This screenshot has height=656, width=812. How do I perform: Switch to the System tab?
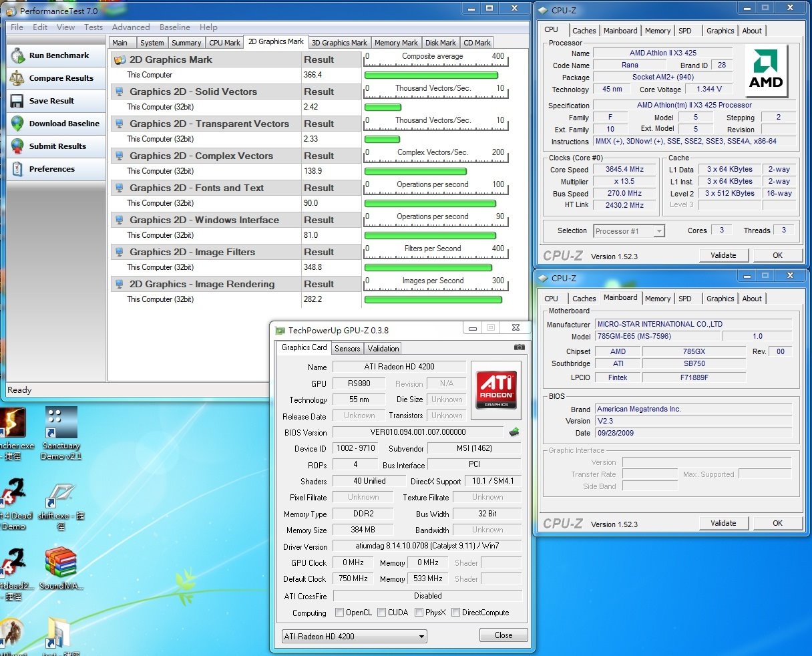[152, 43]
